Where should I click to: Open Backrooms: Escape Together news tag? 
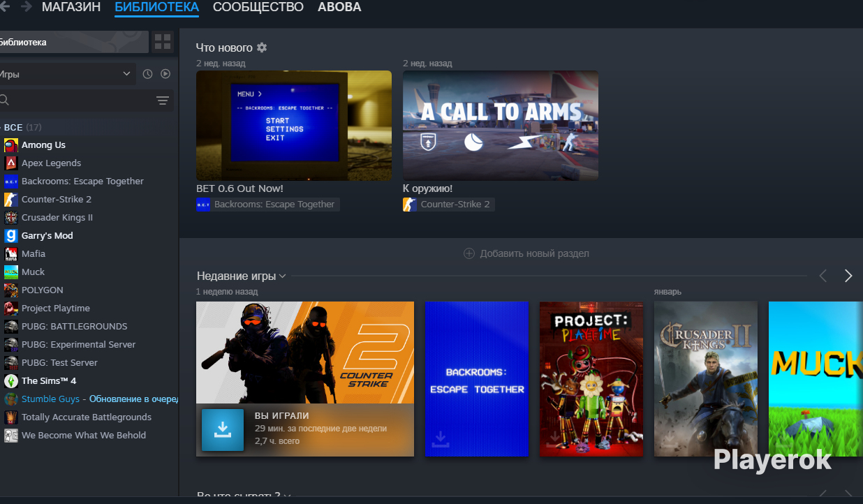tap(268, 205)
